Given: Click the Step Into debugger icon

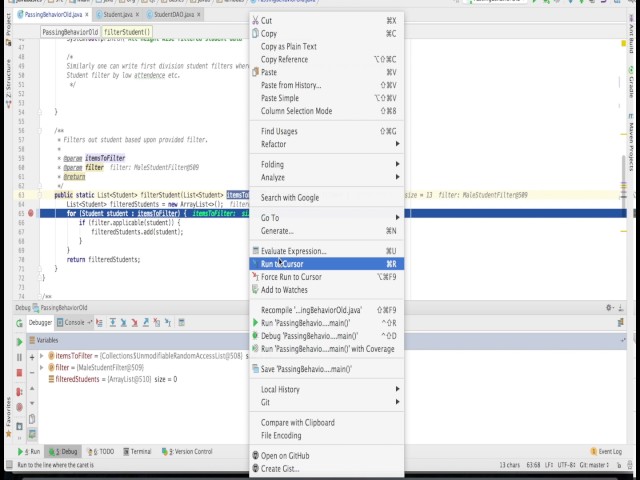Looking at the screenshot, I should click(x=124, y=322).
